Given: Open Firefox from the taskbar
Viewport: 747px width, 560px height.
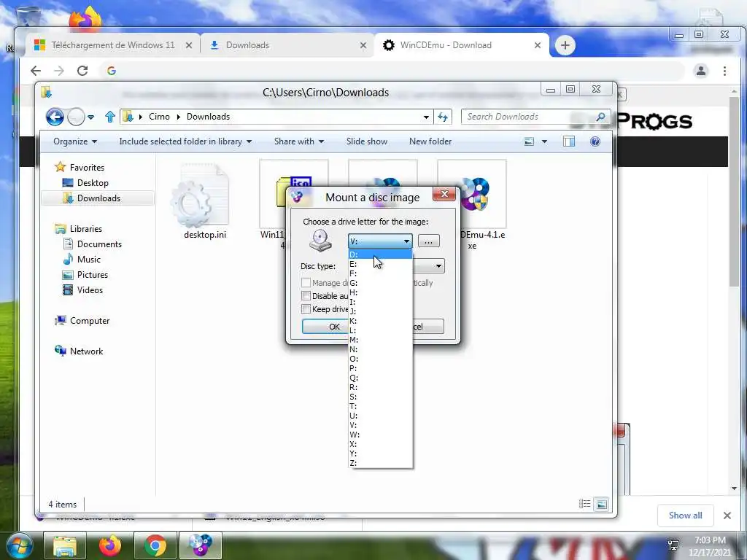Looking at the screenshot, I should [x=110, y=545].
